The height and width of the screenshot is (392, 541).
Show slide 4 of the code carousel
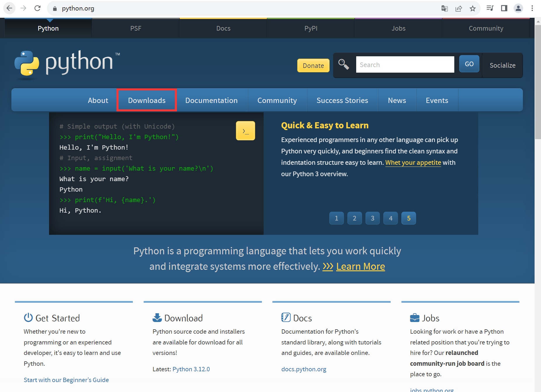click(391, 218)
